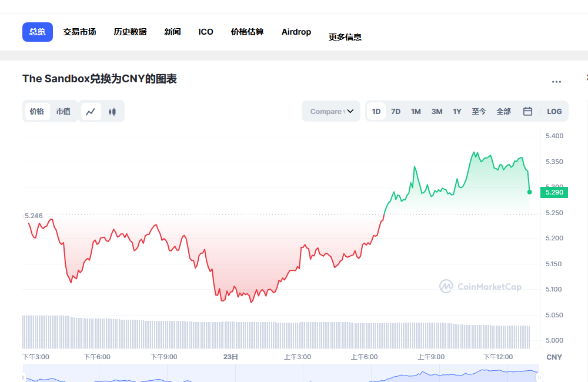Click the 下午9:00 time axis label
The image size is (588, 382).
click(x=164, y=357)
